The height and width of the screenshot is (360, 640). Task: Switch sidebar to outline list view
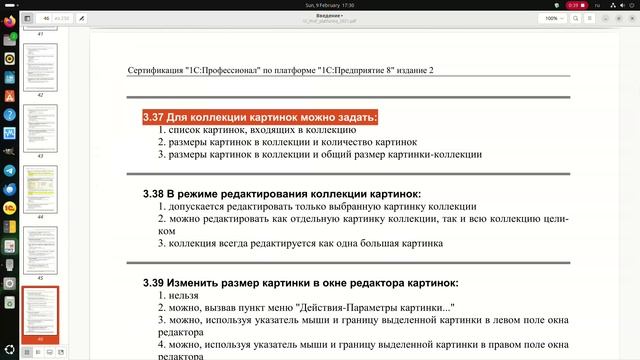click(x=38, y=352)
